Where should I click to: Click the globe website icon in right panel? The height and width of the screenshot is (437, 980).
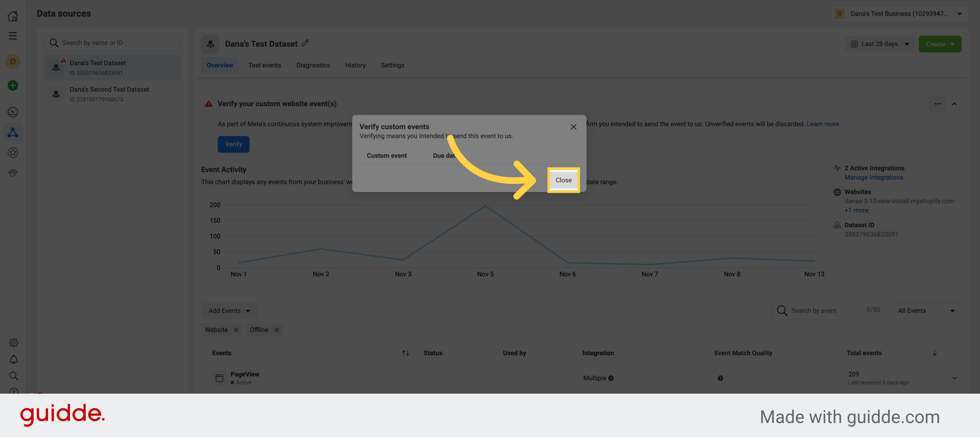click(x=838, y=192)
